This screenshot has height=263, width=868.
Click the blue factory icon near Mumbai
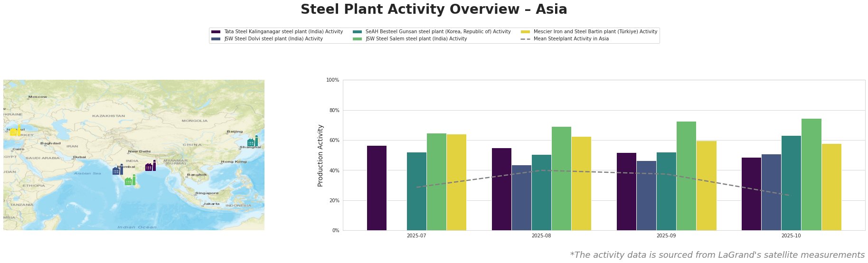pyautogui.click(x=117, y=170)
